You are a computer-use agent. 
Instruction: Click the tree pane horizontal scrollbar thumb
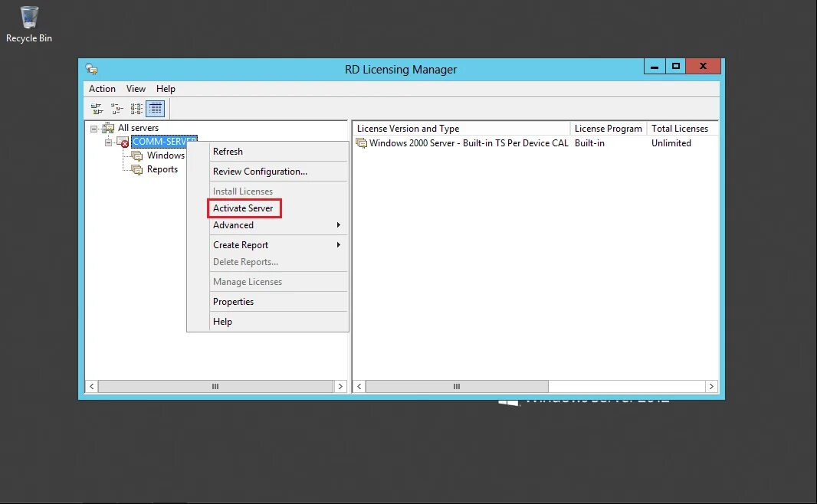coord(215,386)
